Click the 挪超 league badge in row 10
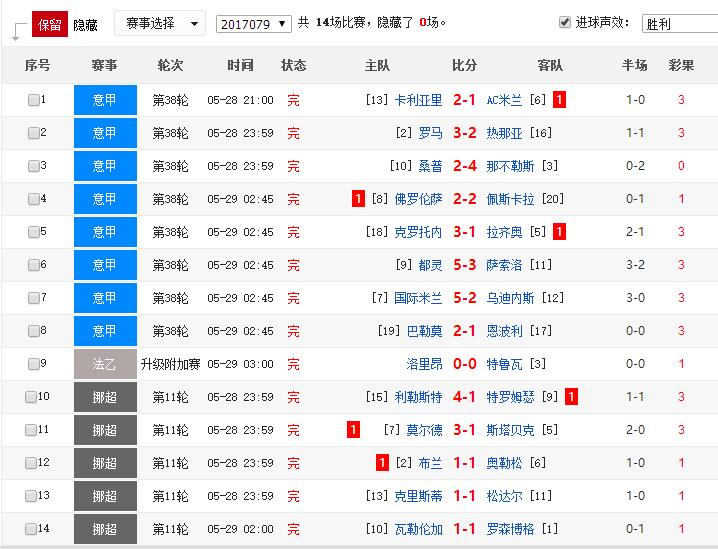 click(105, 397)
